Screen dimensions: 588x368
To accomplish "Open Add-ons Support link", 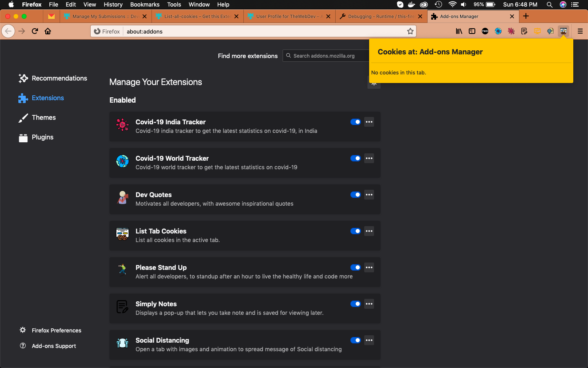I will (x=48, y=346).
